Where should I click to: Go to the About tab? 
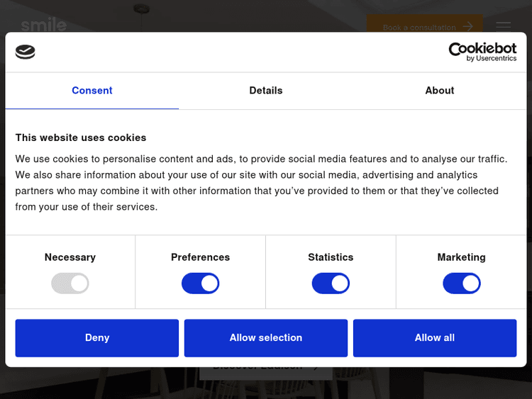pyautogui.click(x=439, y=91)
